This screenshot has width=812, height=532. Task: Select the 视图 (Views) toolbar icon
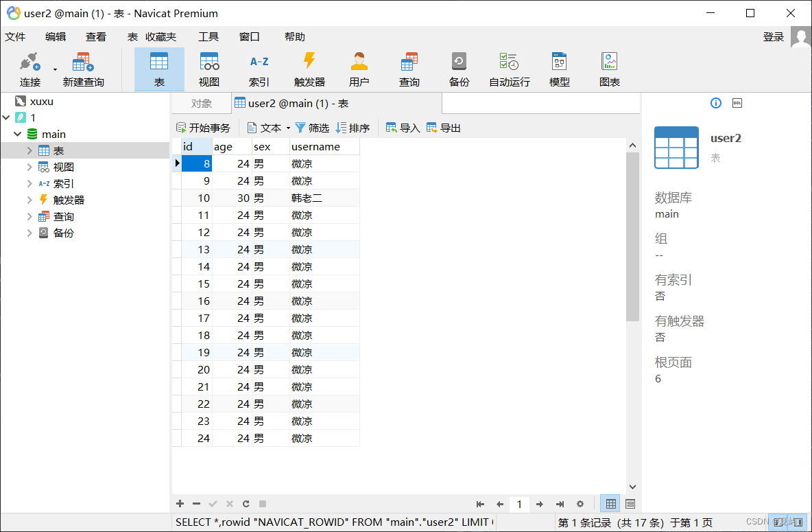[209, 68]
